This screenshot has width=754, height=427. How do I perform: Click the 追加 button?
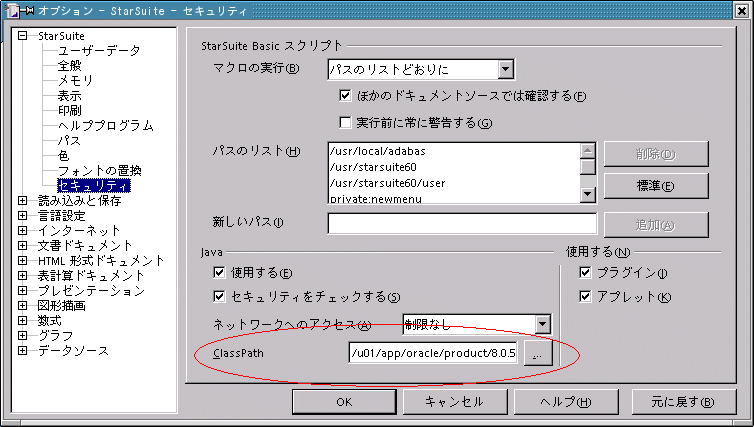point(656,225)
